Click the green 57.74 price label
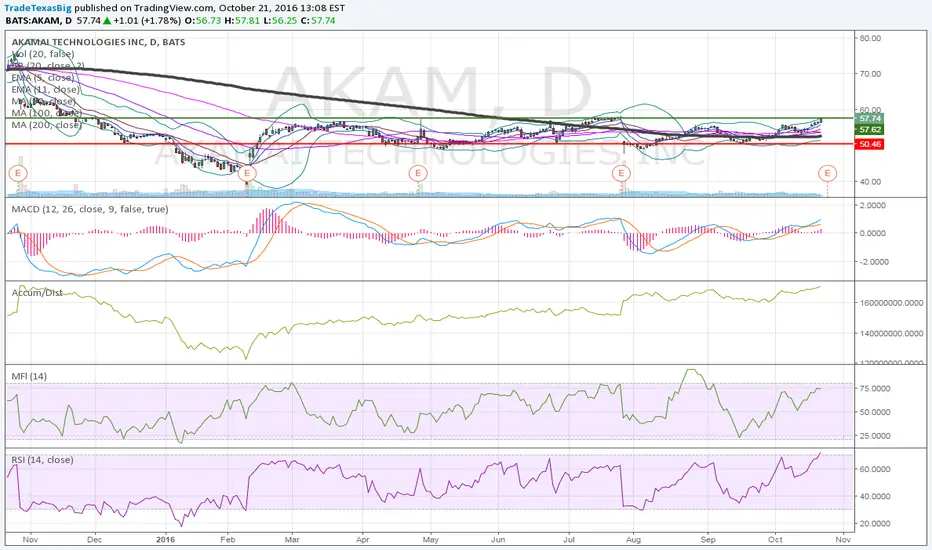The height and width of the screenshot is (550, 932). (x=870, y=119)
